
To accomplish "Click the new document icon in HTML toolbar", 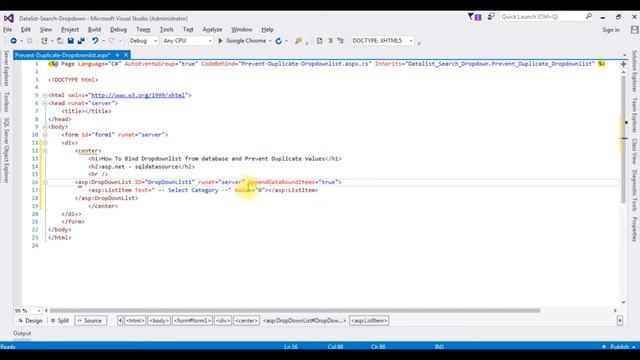I will tap(320, 41).
